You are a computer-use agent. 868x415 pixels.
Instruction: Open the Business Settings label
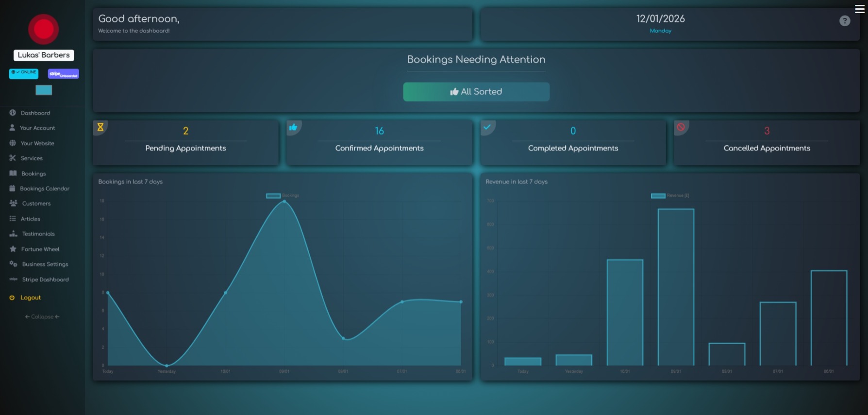pos(45,264)
